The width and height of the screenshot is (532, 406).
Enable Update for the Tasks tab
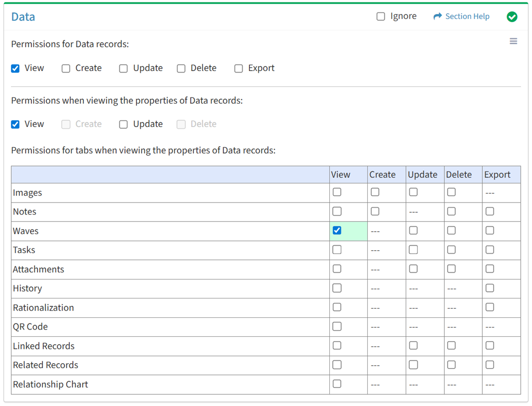point(413,250)
